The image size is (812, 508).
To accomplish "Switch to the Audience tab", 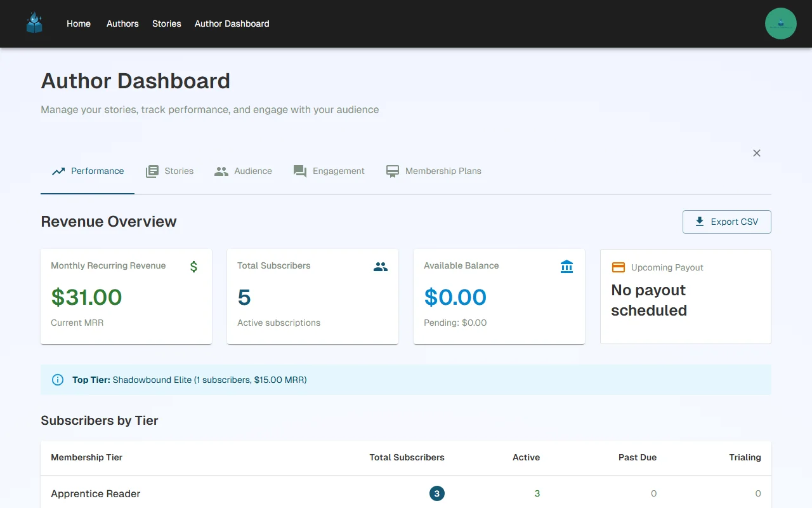I will (243, 171).
